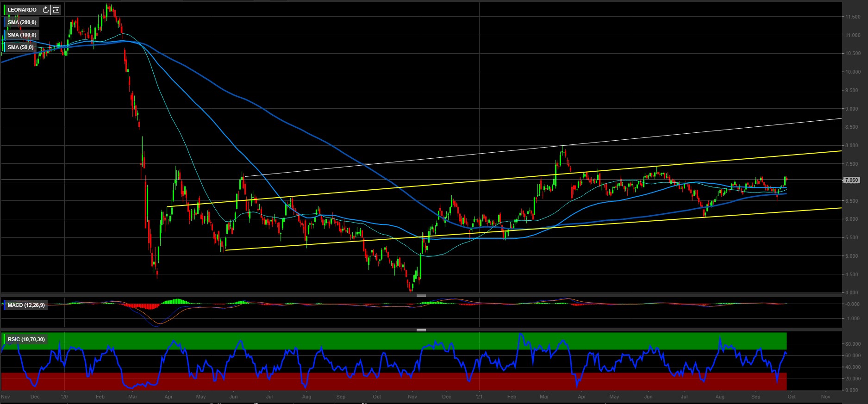Click the 8.000 price axis label

[x=853, y=145]
